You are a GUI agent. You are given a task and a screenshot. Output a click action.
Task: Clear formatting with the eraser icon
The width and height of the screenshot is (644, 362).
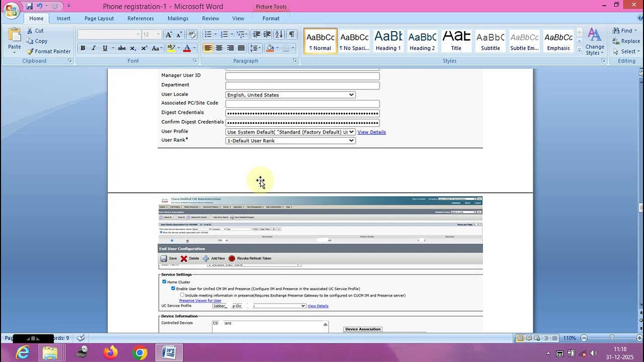coord(192,35)
